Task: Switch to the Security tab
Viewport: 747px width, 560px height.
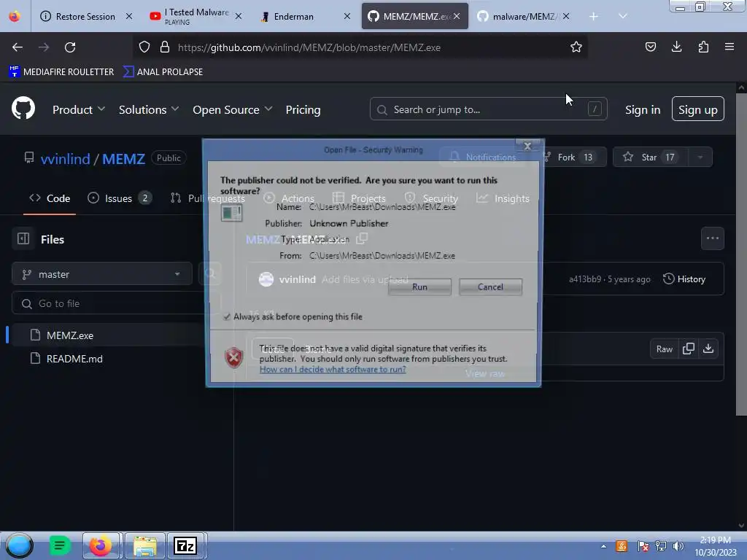Action: click(x=431, y=198)
